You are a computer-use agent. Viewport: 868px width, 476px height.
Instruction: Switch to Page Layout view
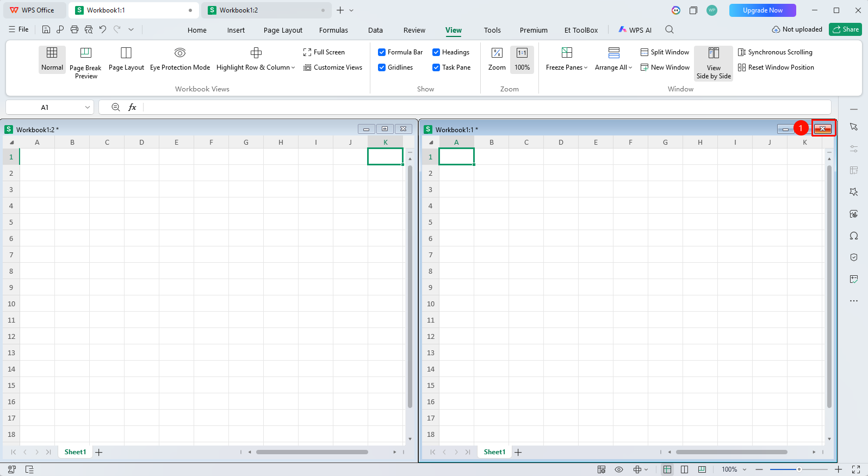pos(126,59)
